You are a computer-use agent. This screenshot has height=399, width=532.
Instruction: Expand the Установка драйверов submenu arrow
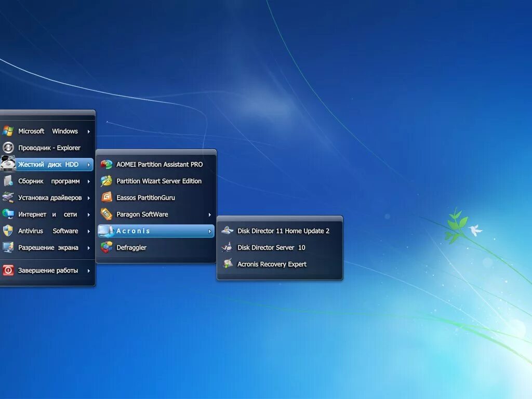pos(88,198)
